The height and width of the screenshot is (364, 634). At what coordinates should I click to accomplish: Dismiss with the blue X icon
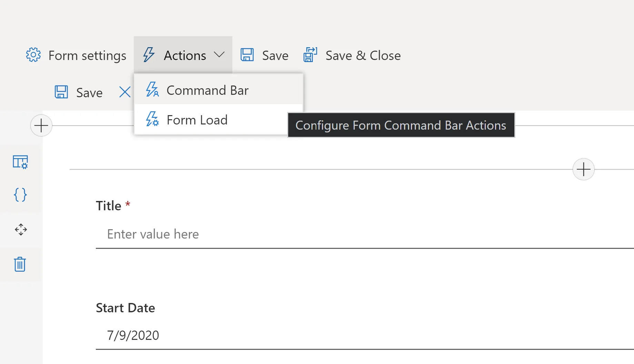point(124,92)
